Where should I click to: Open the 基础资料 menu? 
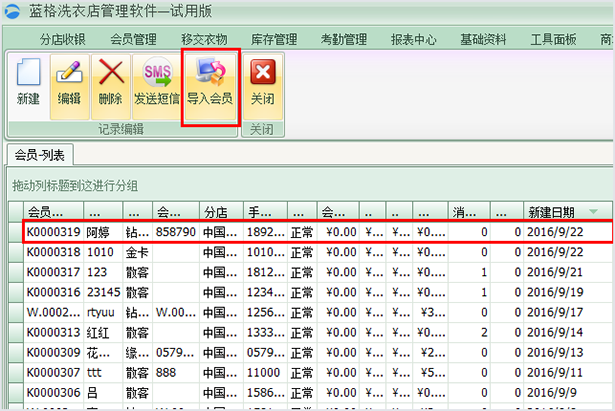(483, 39)
